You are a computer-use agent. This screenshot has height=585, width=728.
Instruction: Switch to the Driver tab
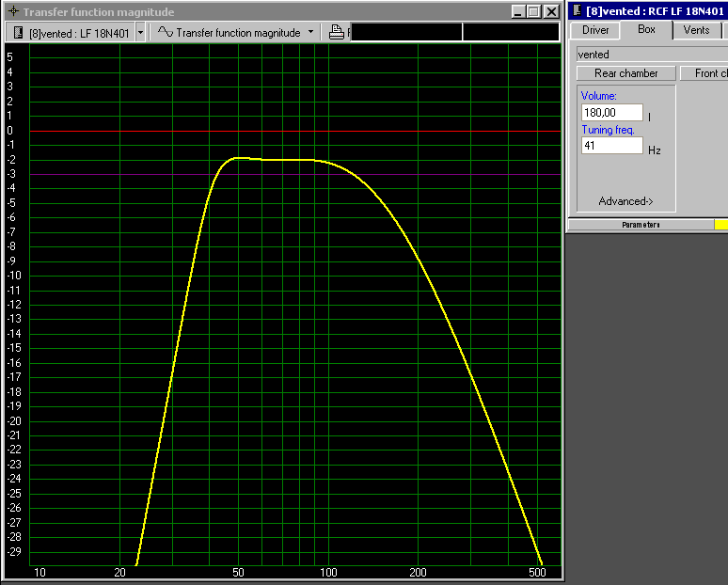tap(595, 30)
